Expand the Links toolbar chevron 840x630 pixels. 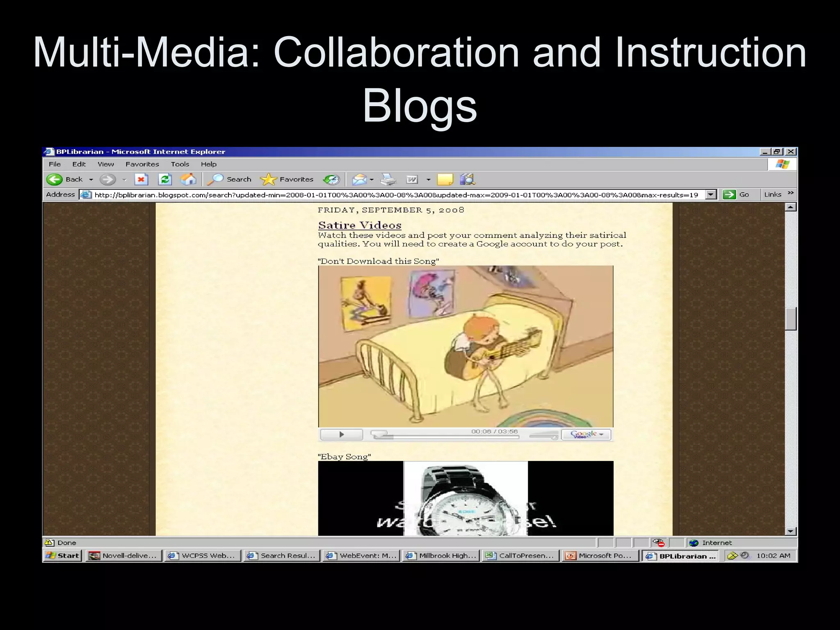[x=791, y=193]
